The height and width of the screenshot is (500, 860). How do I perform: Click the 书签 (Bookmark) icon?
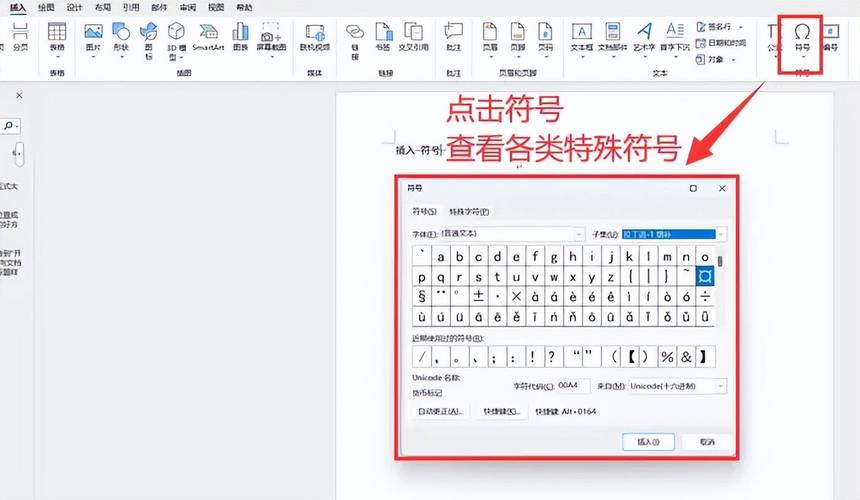[382, 37]
